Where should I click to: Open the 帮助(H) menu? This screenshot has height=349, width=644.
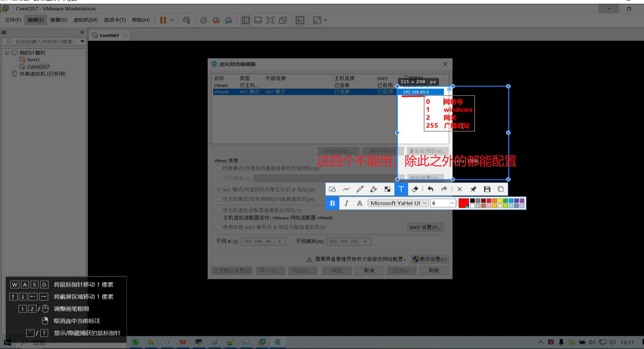(x=141, y=20)
